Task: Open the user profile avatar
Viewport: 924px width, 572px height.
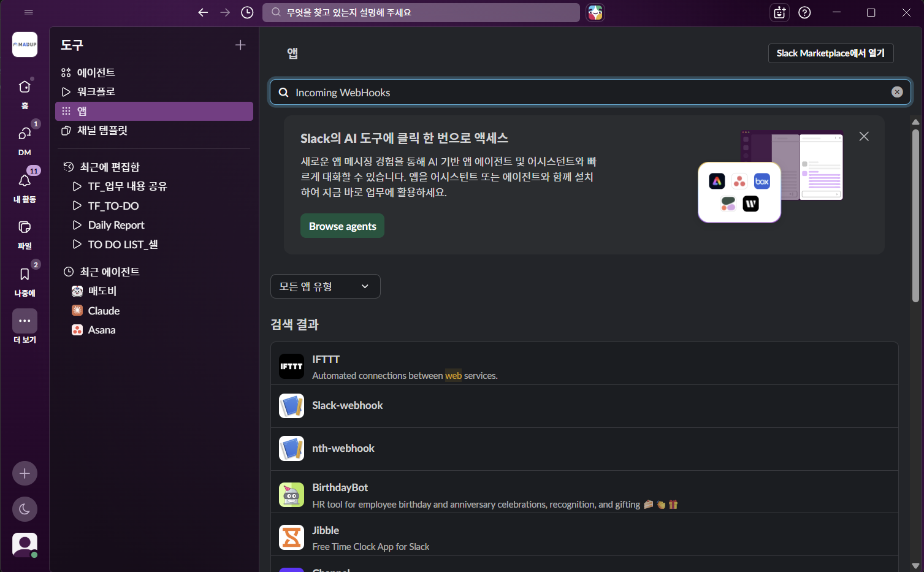Action: [x=25, y=544]
